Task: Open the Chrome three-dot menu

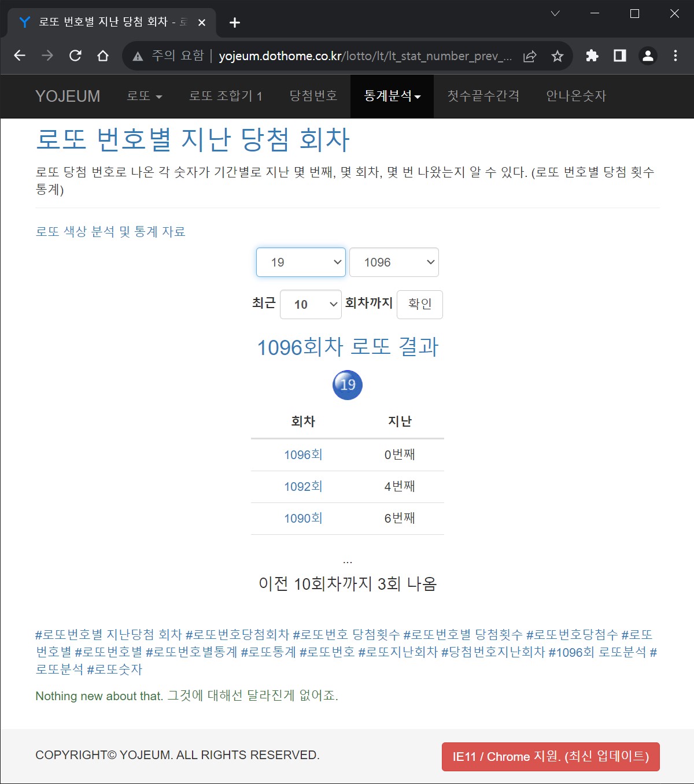Action: tap(675, 56)
